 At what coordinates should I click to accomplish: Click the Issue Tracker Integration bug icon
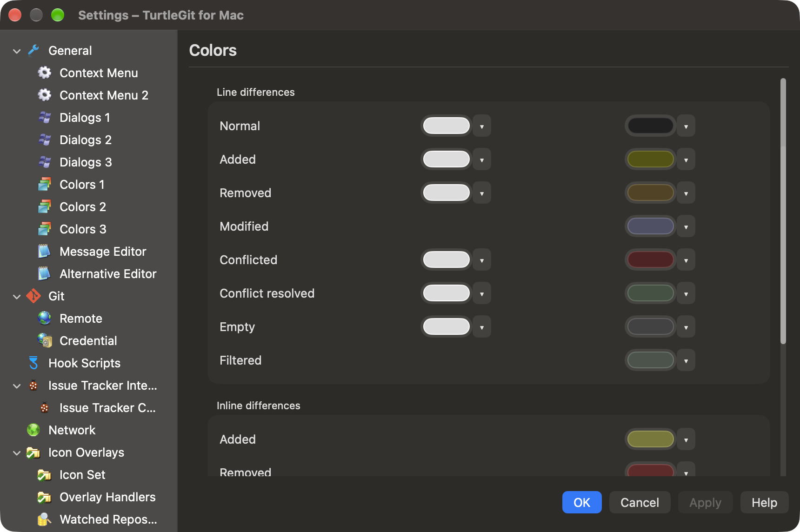(33, 385)
